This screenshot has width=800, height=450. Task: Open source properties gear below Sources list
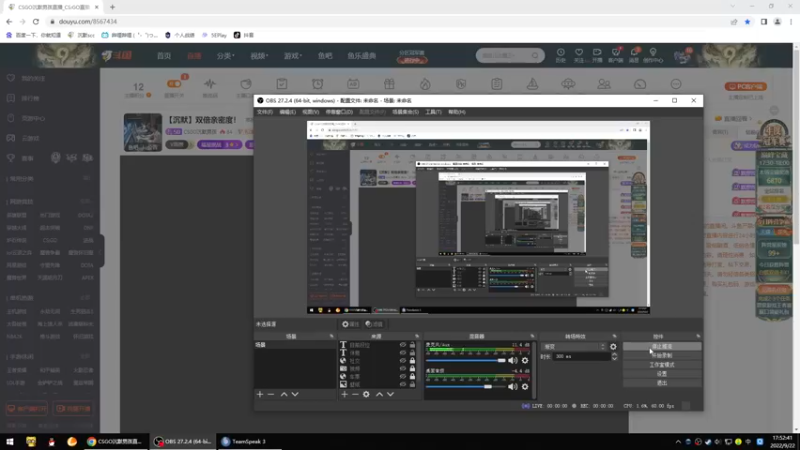click(x=366, y=394)
